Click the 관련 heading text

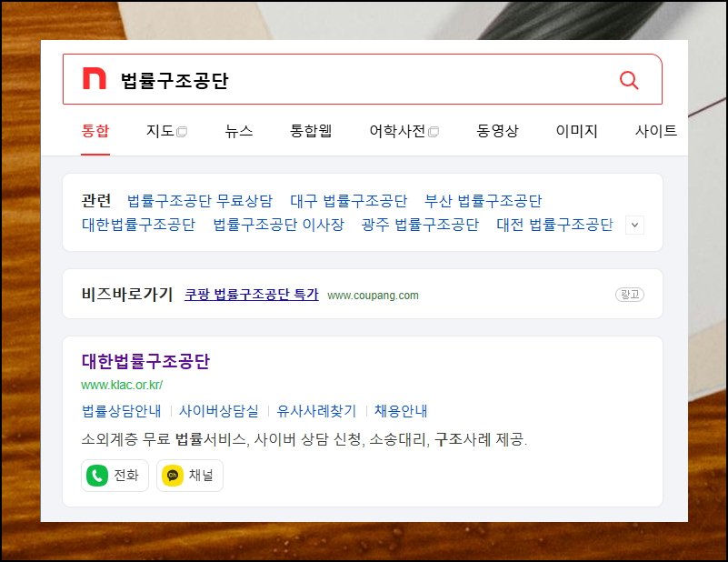pos(96,201)
